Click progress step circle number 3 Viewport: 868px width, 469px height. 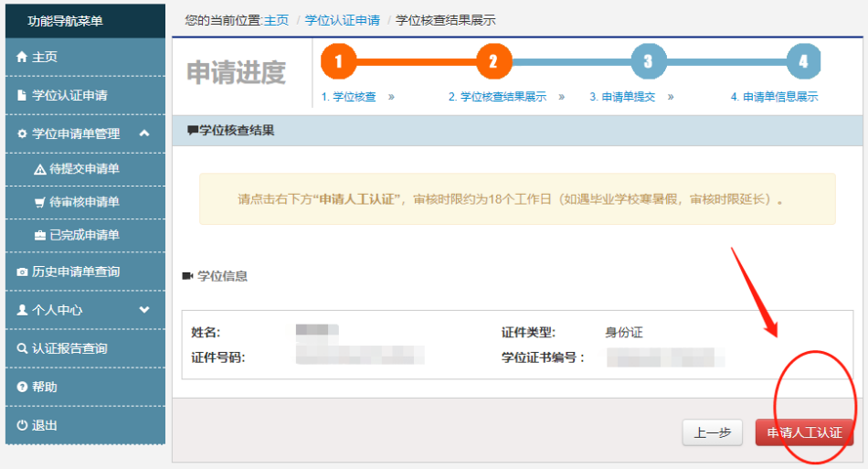tap(648, 62)
